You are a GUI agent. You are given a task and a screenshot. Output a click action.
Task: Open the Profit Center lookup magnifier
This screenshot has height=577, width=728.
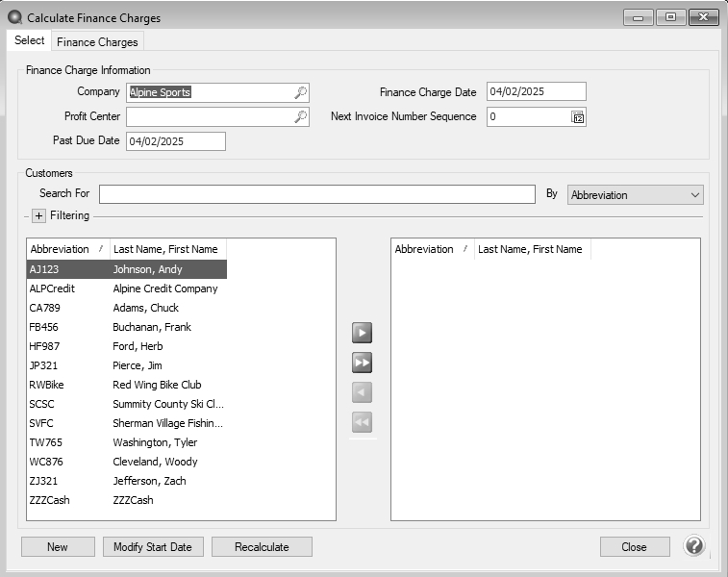(300, 117)
